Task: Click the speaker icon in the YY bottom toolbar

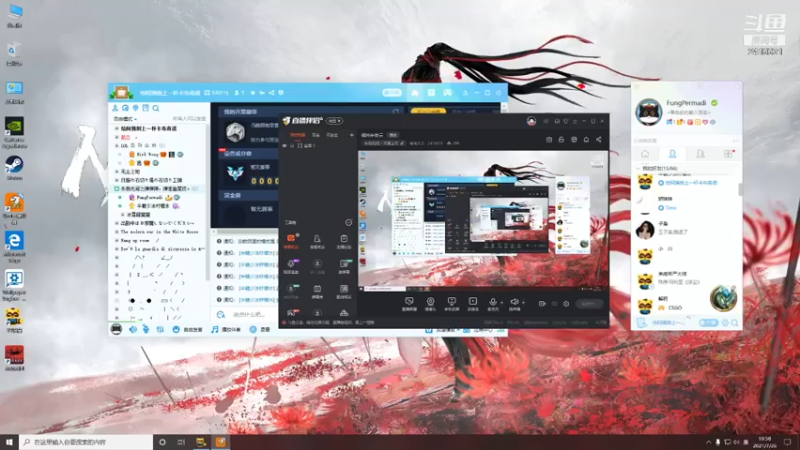Action: (133, 330)
